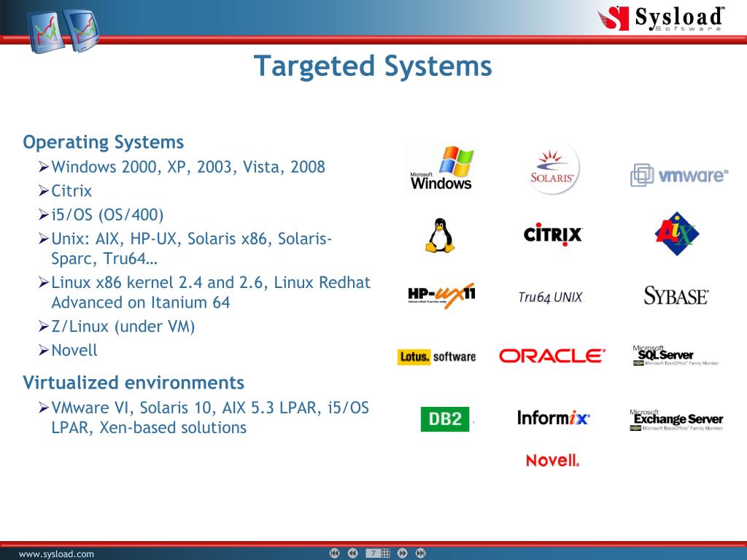Click the Novell bullet text
Screen dimensions: 747x560
tap(74, 351)
